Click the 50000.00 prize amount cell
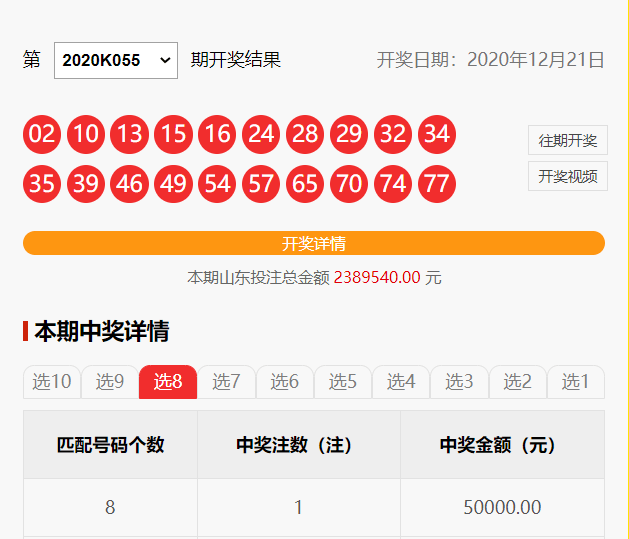 coord(502,508)
